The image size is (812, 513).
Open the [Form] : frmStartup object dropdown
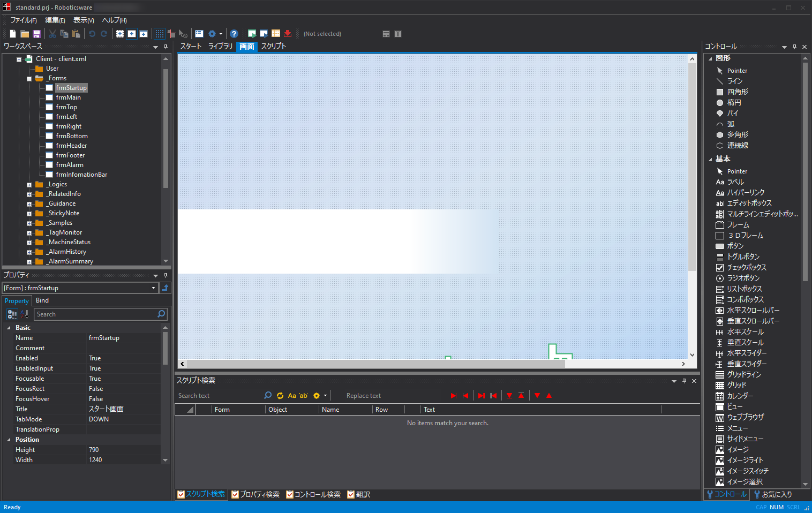tap(153, 288)
